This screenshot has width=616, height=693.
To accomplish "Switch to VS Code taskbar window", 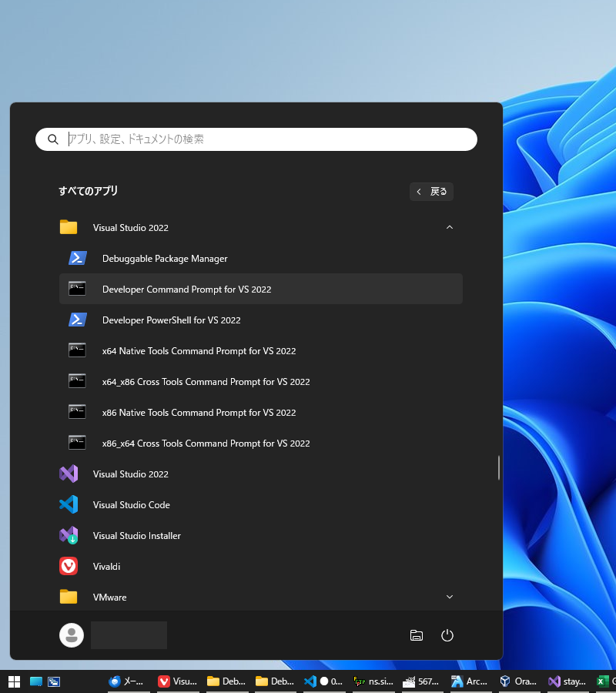I will coord(323,681).
